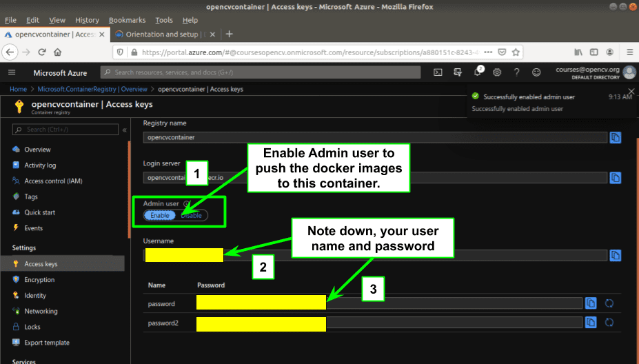Save page to Pocket
The image size is (639, 364).
(x=502, y=52)
